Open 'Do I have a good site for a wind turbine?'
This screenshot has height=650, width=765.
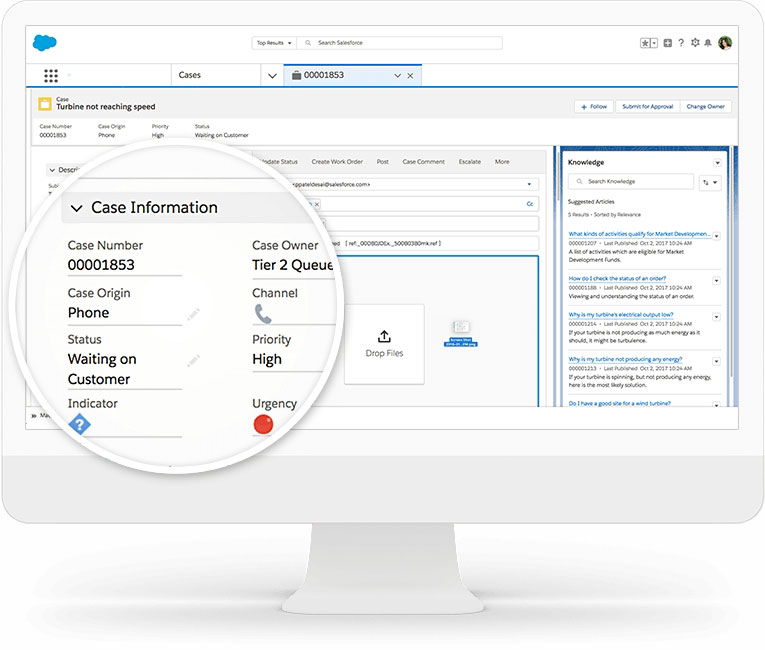[620, 403]
